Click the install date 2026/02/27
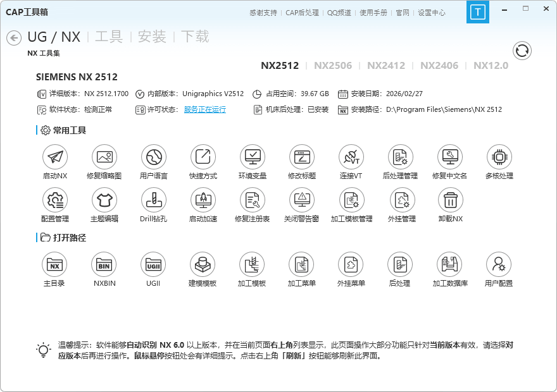Screen dimensions: 557x392 point(404,94)
